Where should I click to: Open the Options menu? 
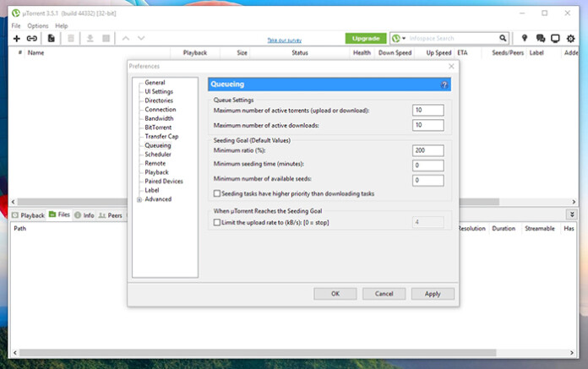[x=38, y=26]
